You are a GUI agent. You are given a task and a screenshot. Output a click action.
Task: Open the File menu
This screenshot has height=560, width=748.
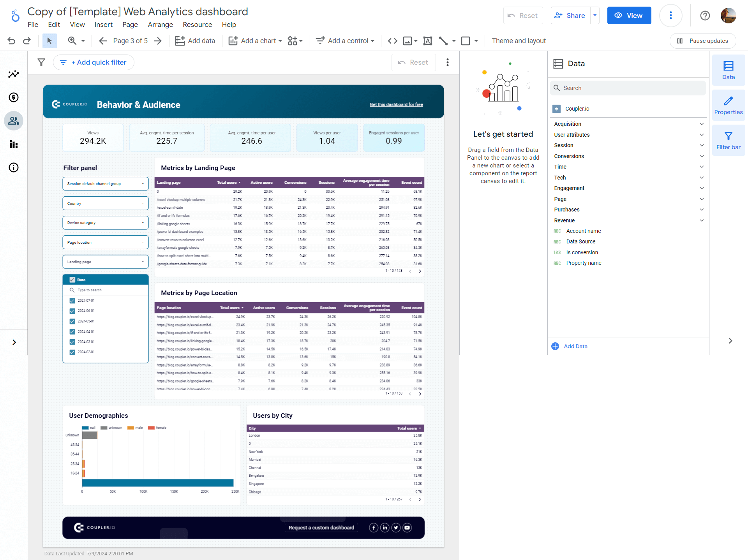[33, 25]
